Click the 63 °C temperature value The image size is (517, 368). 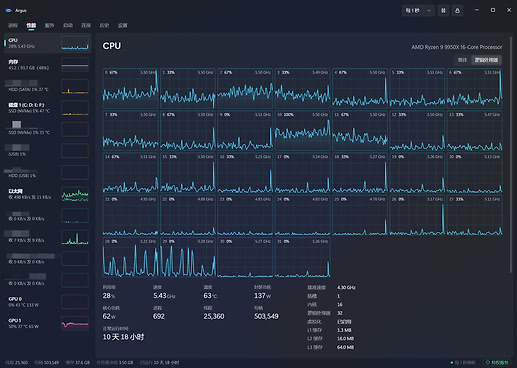coord(210,296)
